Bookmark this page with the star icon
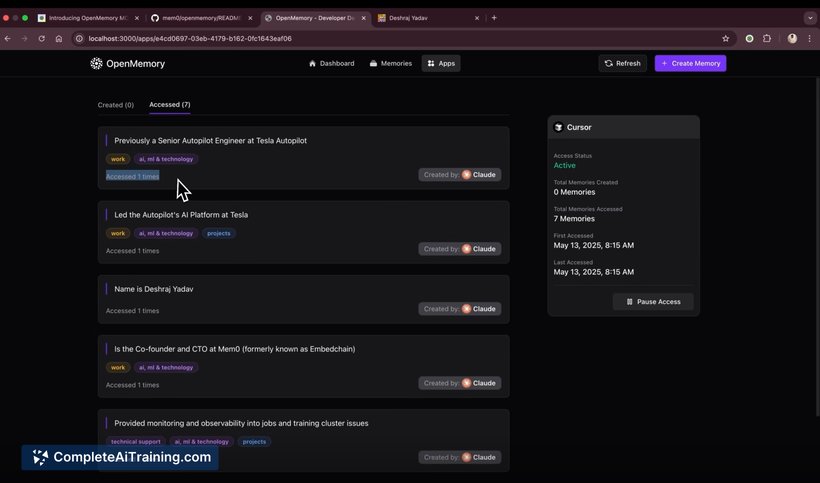The image size is (820, 483). (x=725, y=39)
